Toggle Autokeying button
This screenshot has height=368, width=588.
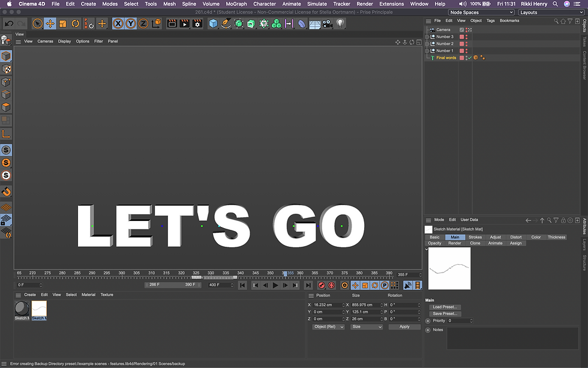click(331, 286)
